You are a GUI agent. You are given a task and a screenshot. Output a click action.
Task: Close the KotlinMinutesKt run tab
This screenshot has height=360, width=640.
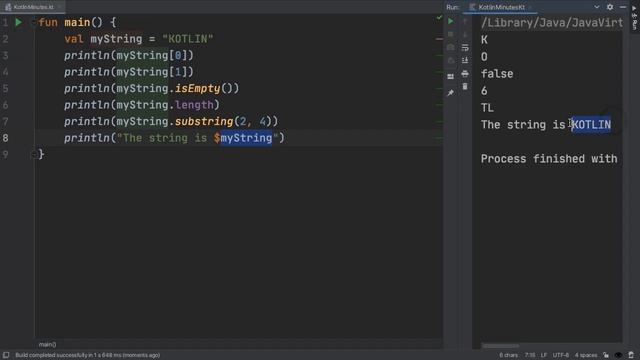[531, 7]
